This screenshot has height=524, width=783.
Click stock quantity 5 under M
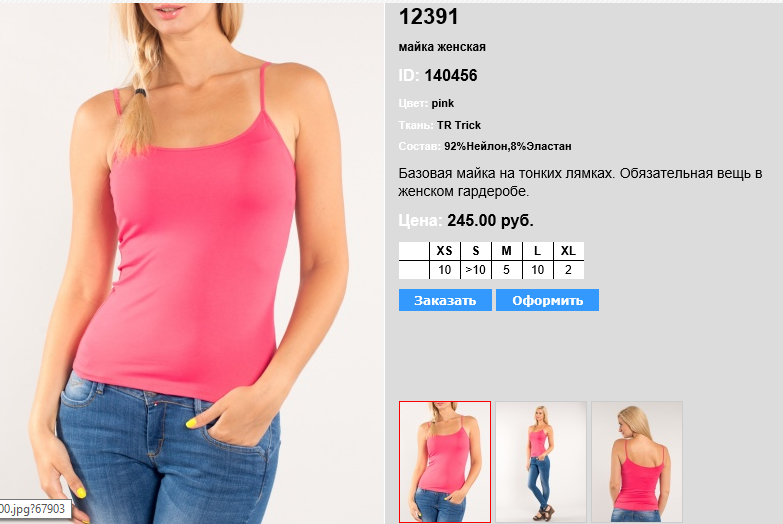(506, 270)
